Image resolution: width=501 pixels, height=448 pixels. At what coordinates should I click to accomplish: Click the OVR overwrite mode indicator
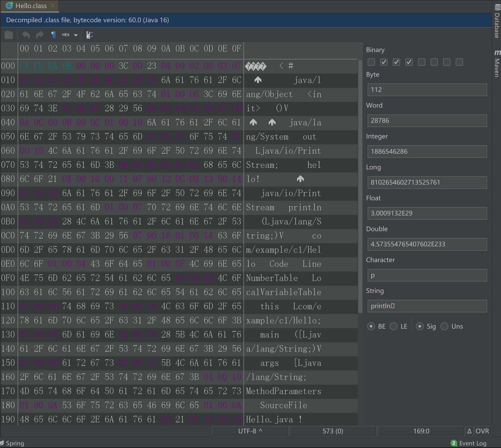click(482, 431)
